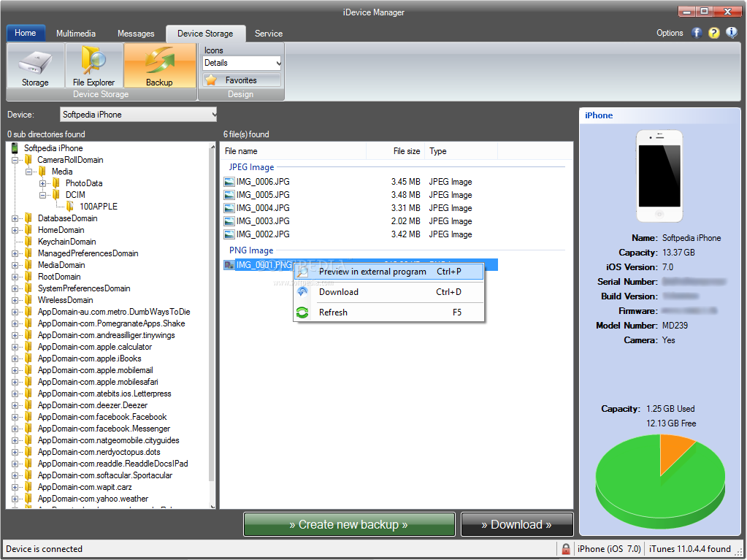The image size is (747, 560).
Task: Click the folder tree vertical scrollbar
Action: pyautogui.click(x=212, y=325)
